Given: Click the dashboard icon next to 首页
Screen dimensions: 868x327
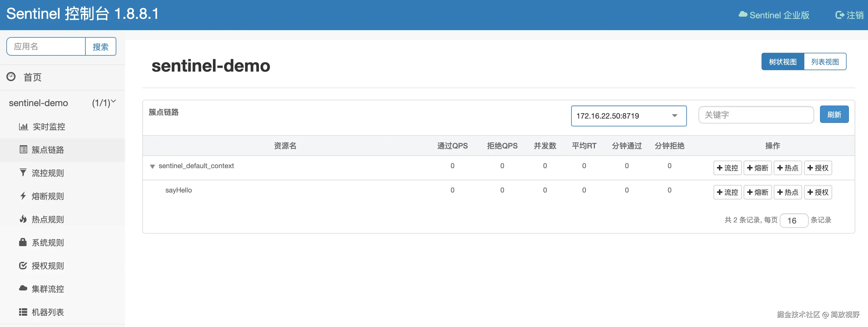Looking at the screenshot, I should (11, 77).
